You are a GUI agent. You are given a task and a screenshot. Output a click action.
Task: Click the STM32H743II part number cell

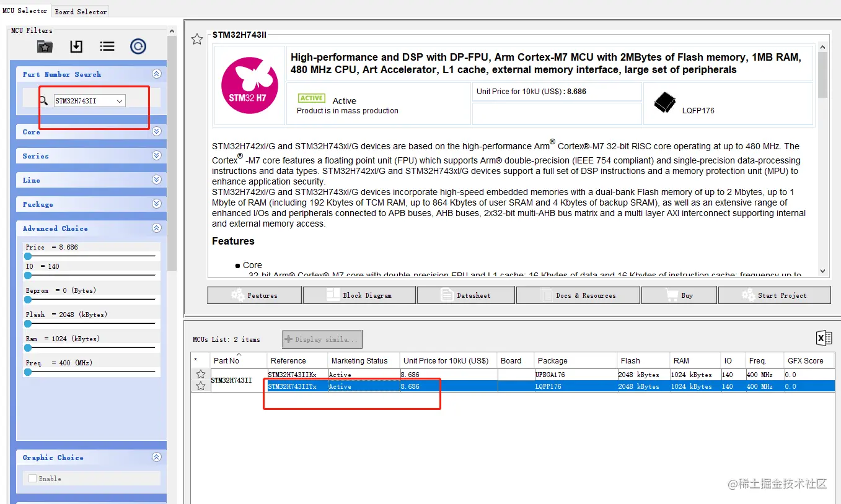[239, 380]
